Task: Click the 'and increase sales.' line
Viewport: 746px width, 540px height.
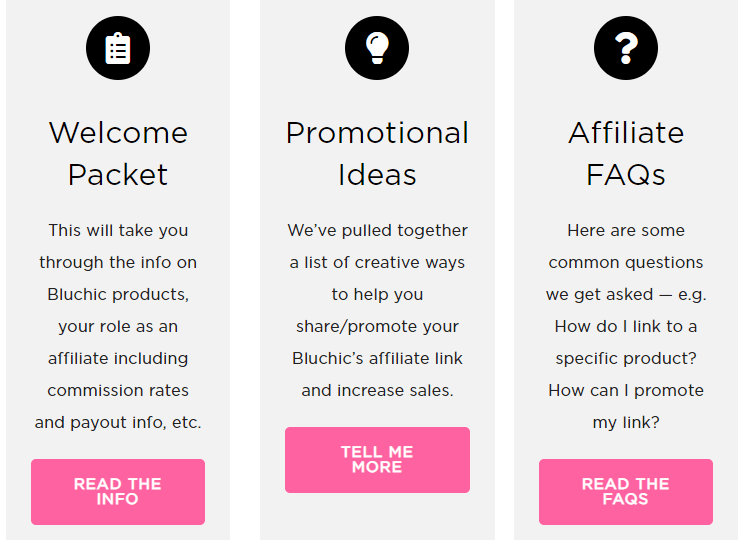Action: (x=377, y=390)
